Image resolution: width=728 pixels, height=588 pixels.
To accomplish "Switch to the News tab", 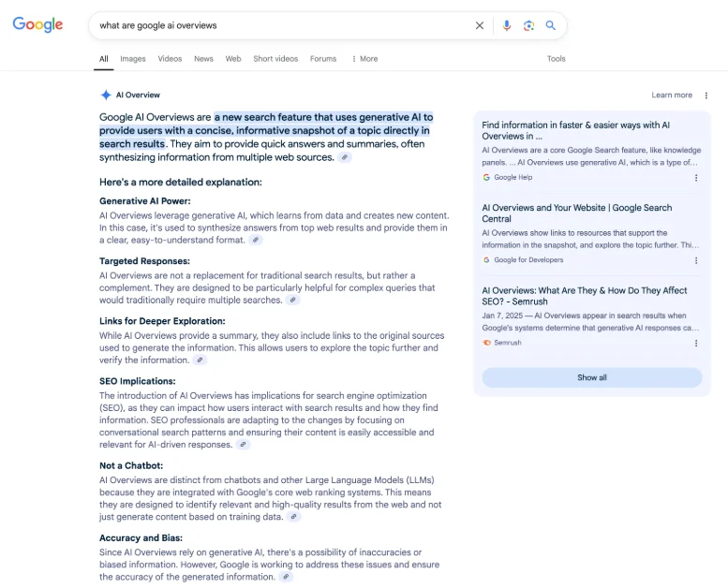I will coord(203,59).
